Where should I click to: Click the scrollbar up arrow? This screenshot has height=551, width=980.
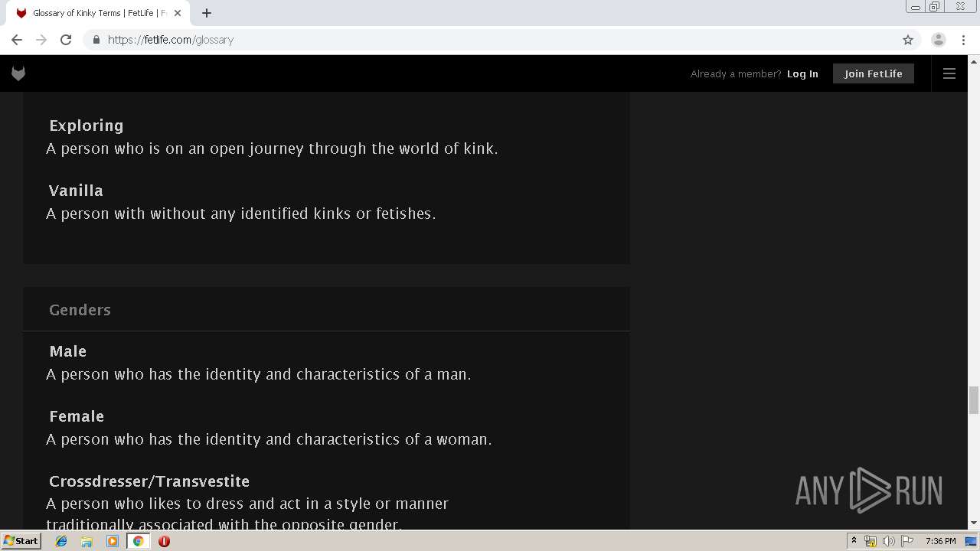coord(974,61)
